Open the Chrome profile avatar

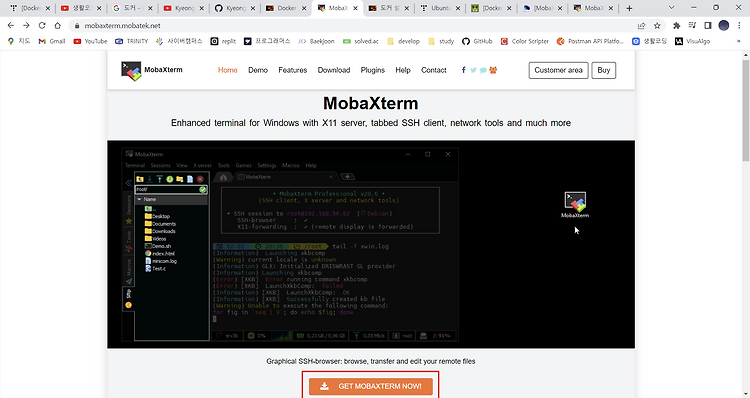tap(724, 25)
